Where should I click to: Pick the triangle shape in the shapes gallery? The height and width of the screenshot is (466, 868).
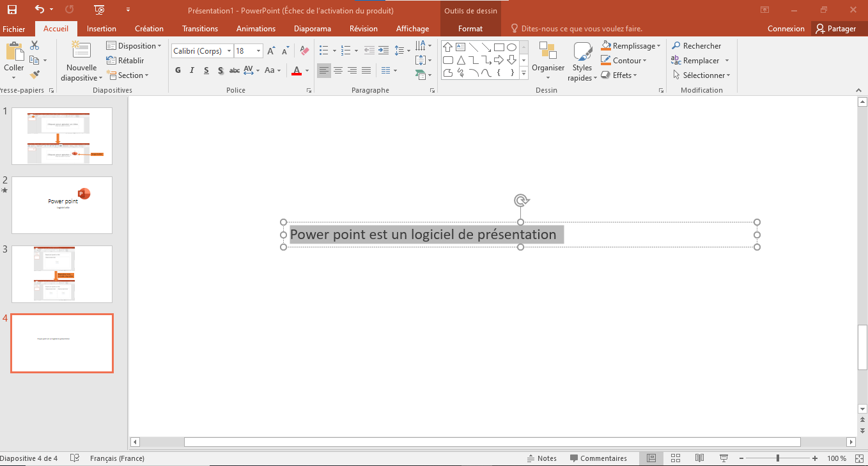coord(460,60)
